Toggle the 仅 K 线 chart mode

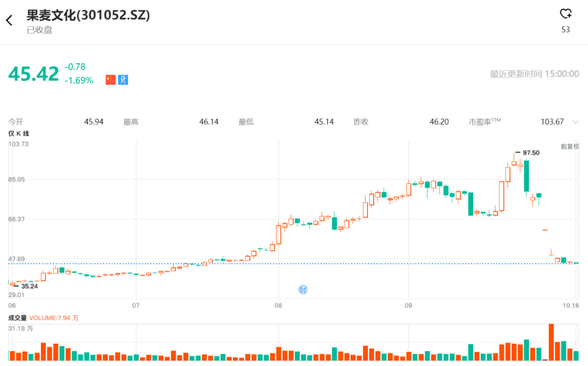click(x=19, y=133)
